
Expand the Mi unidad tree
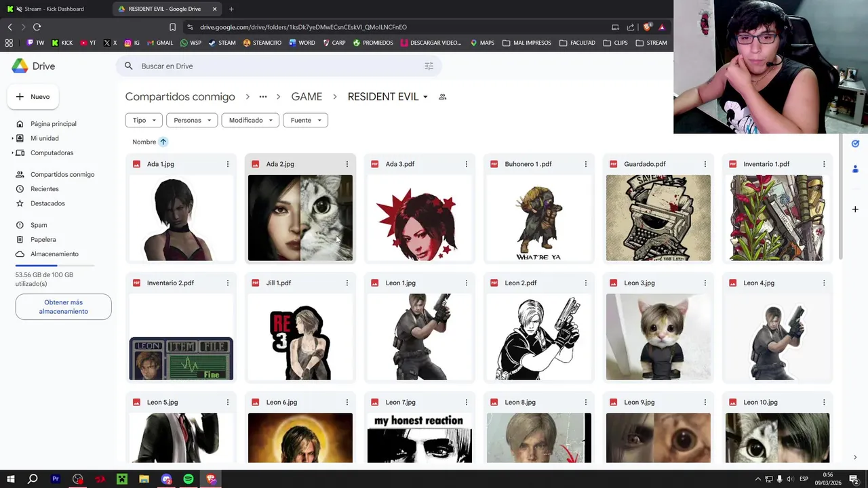point(12,138)
